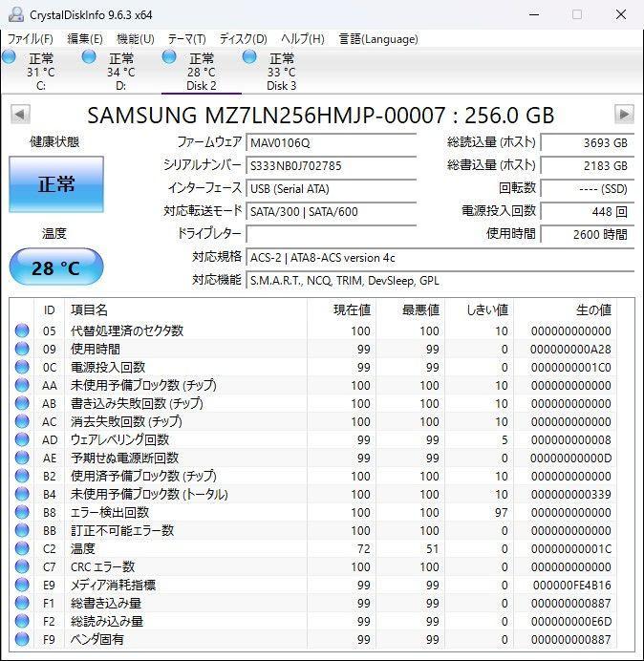Click the status orb for attribute AE
Viewport: 644px width, 661px height.
(22, 458)
